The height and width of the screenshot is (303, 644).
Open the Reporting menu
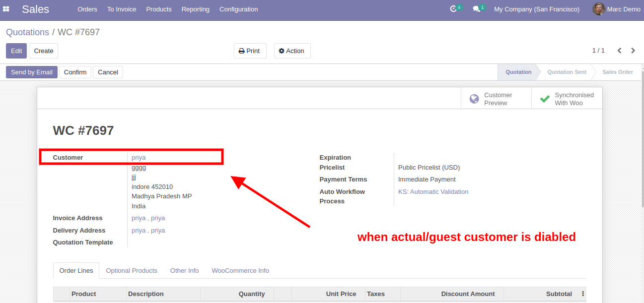(195, 9)
